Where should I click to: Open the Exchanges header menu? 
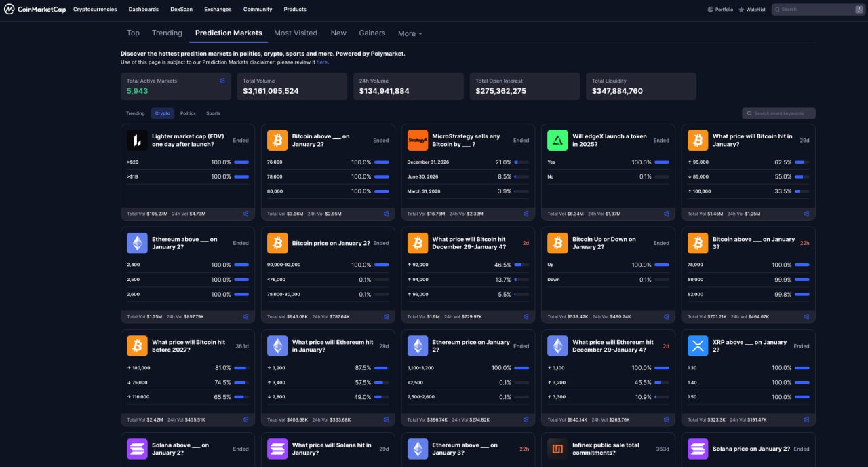(218, 10)
